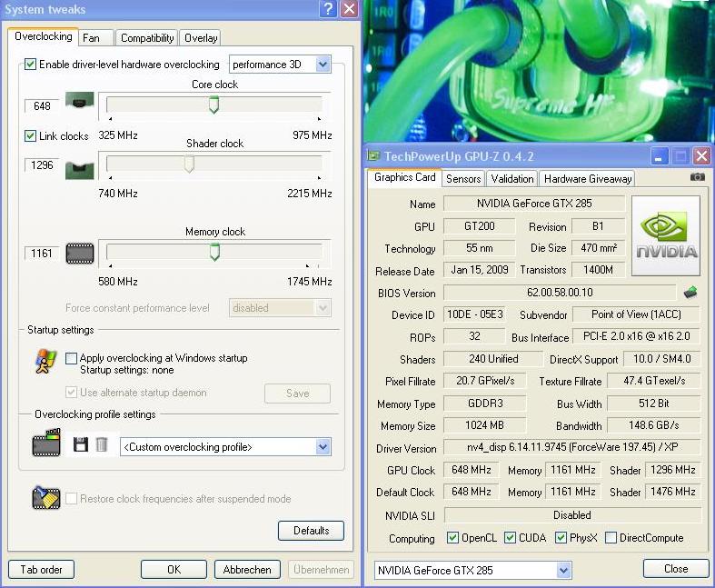715x588 pixels.
Task: Click the shader clock value field 1296
Action: point(42,164)
